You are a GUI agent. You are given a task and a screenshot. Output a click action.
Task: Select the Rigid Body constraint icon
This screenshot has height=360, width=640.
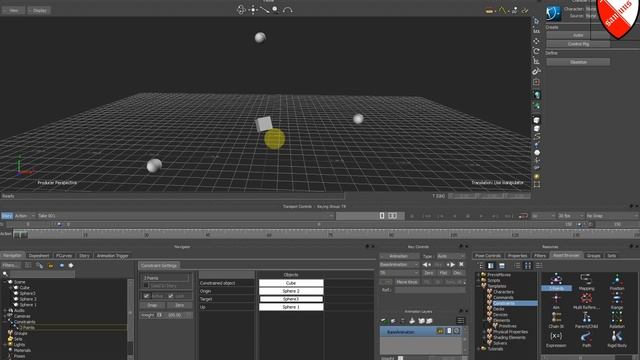(x=617, y=336)
